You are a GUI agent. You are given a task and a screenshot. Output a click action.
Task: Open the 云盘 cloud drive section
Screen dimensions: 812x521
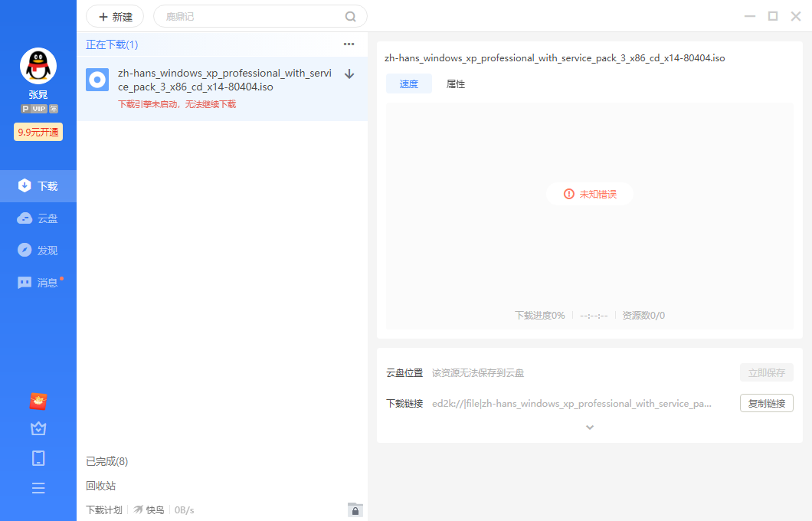pos(38,218)
